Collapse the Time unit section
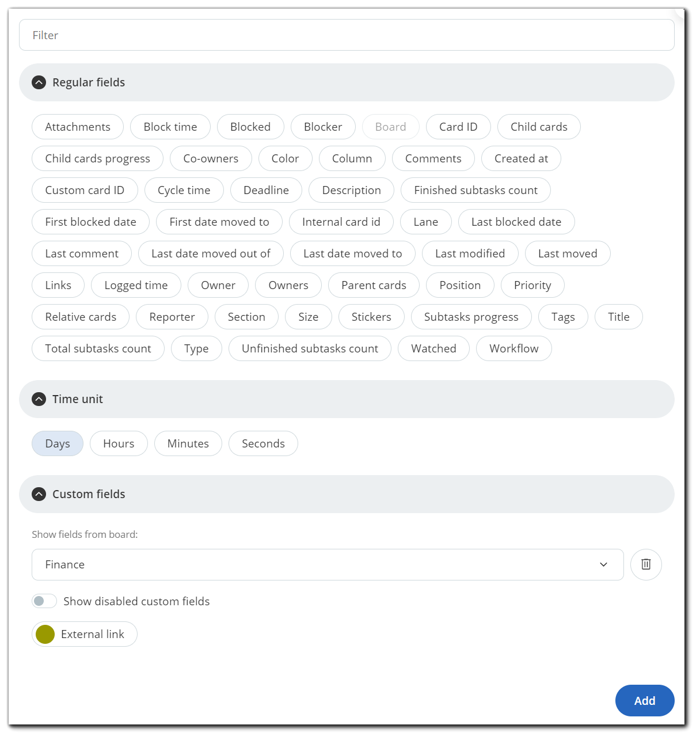Image resolution: width=700 pixels, height=740 pixels. click(x=39, y=399)
